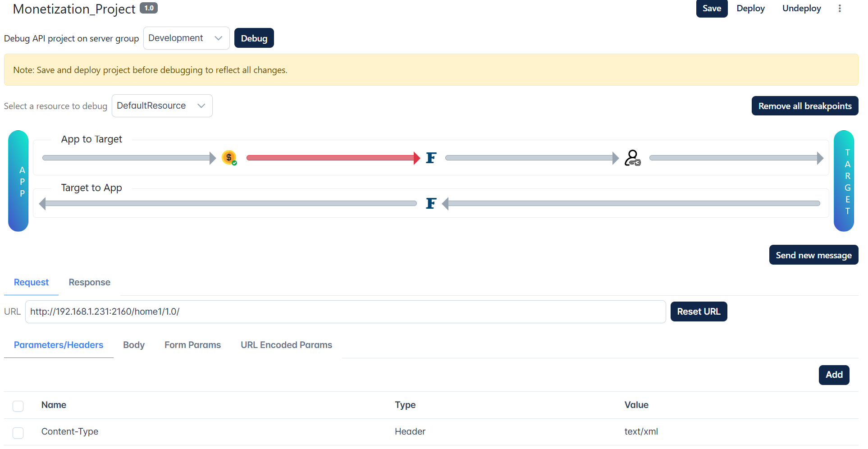Open the Body tab
This screenshot has height=449, width=868.
(134, 345)
